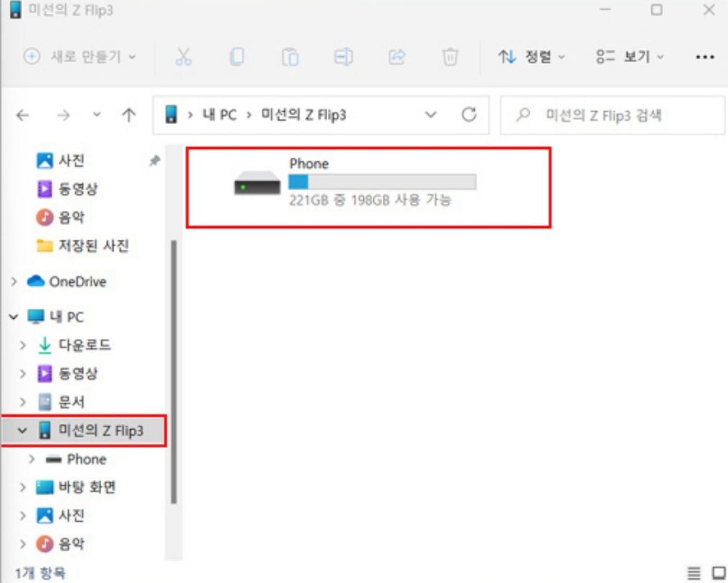Open the 저장된 사진 folder

[83, 245]
